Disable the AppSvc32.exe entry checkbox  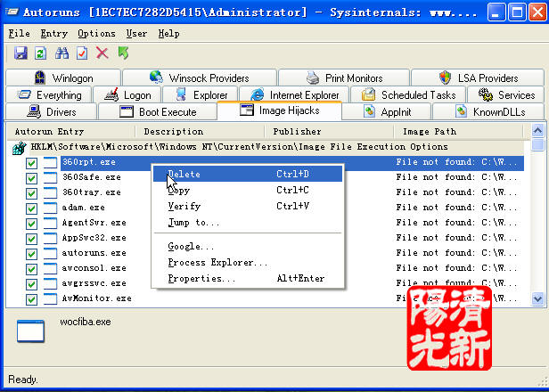[x=31, y=239]
